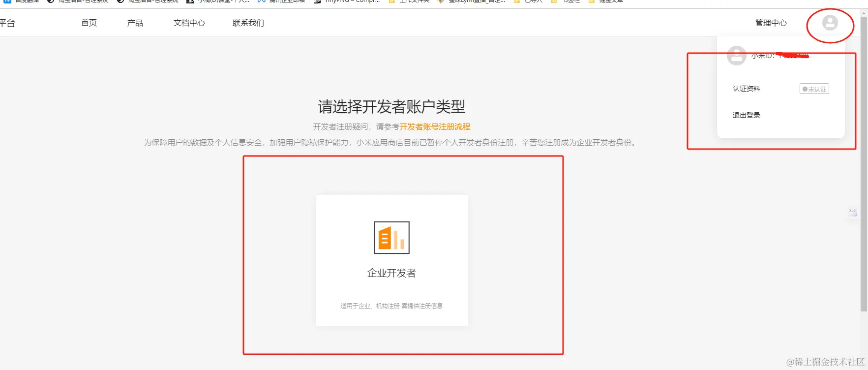Click the vertical page scrollbar thumb
Viewport: 868px width, 370px height.
tap(864, 165)
